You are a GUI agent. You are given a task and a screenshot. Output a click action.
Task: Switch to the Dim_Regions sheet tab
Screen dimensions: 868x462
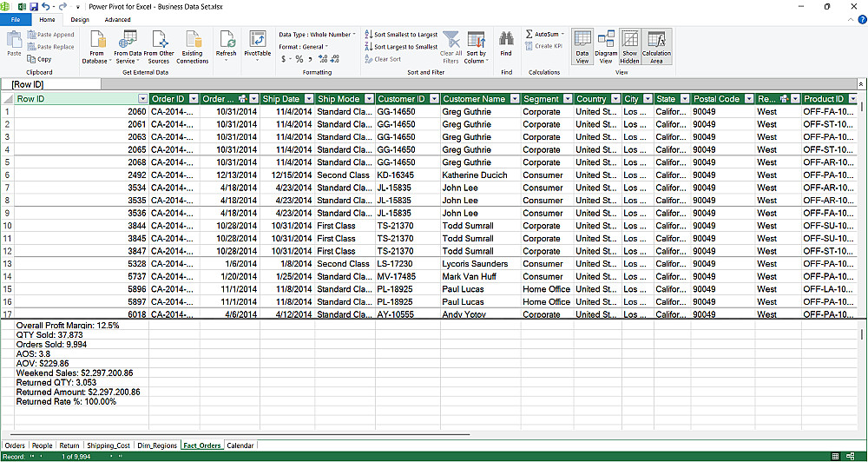coord(157,445)
